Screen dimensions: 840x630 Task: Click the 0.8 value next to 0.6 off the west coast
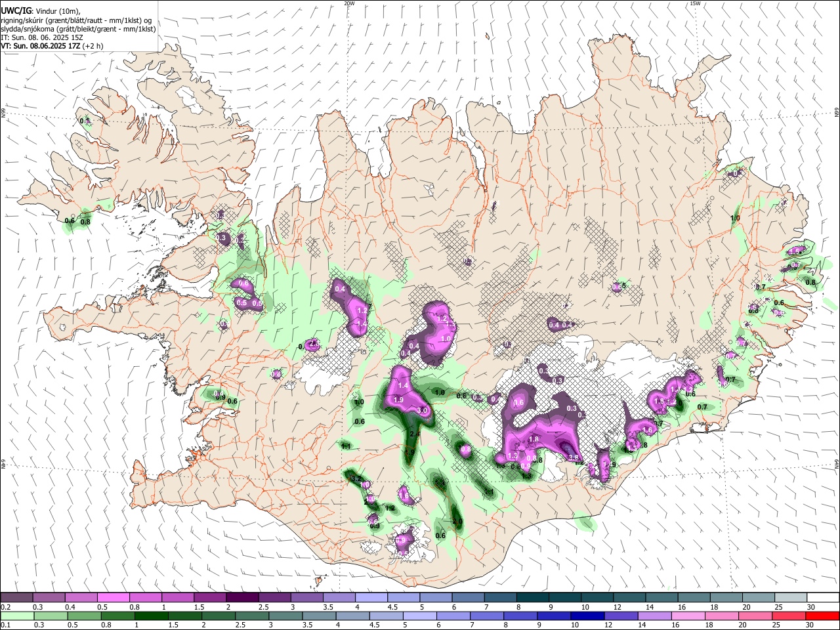pos(85,222)
